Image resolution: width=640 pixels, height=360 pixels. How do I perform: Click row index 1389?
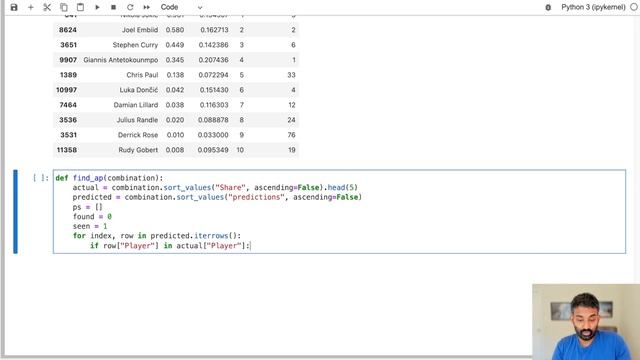[x=68, y=75]
